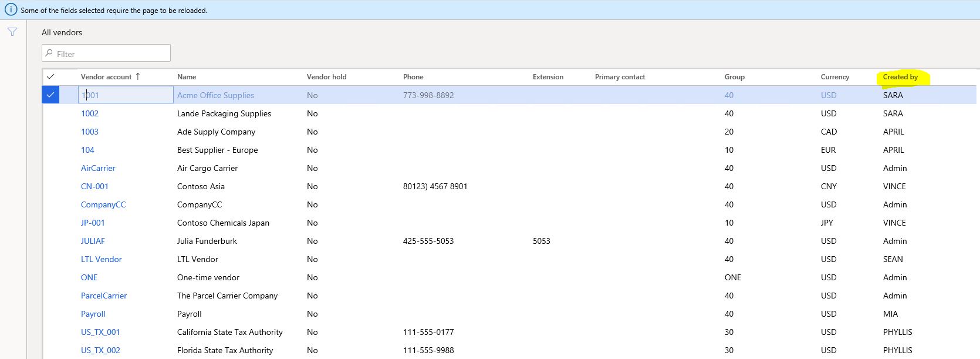This screenshot has width=980, height=359.
Task: Click the JPY currency cell
Action: point(827,223)
